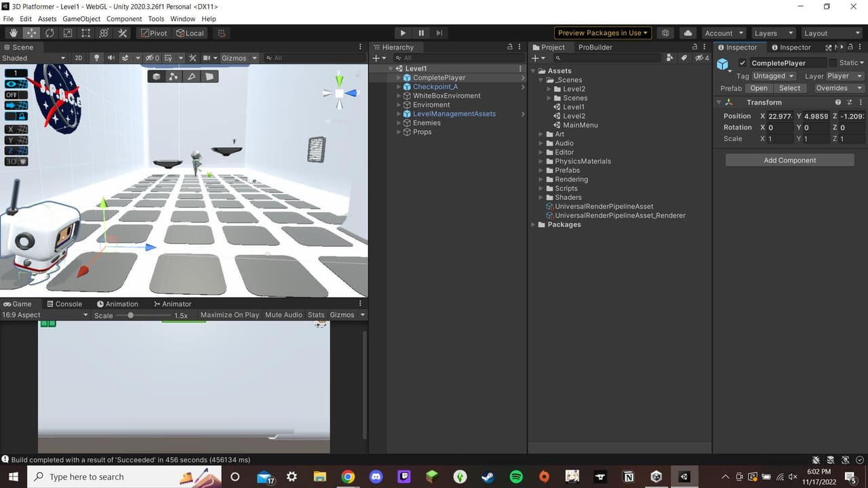Open Transform component help icon
Image resolution: width=868 pixels, height=488 pixels.
[838, 102]
